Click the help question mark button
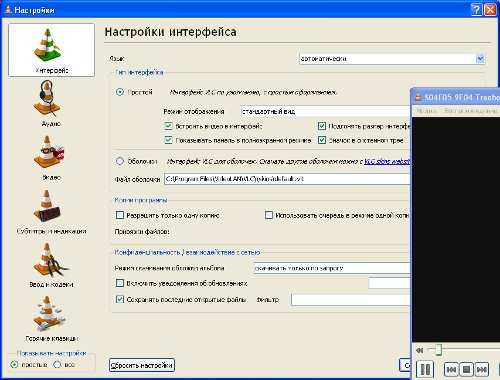 tap(477, 10)
